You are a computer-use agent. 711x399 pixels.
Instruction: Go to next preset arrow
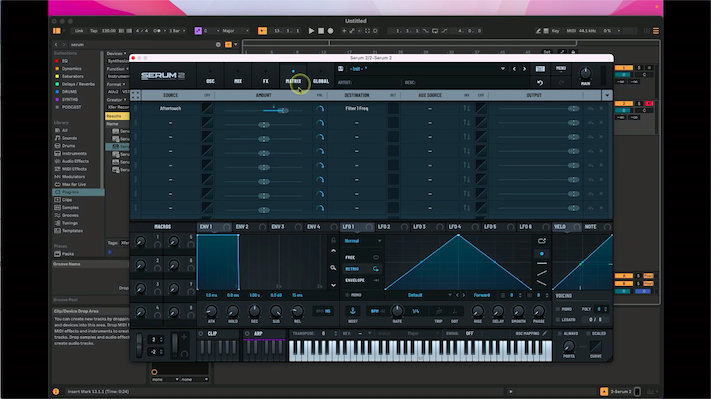tap(524, 69)
